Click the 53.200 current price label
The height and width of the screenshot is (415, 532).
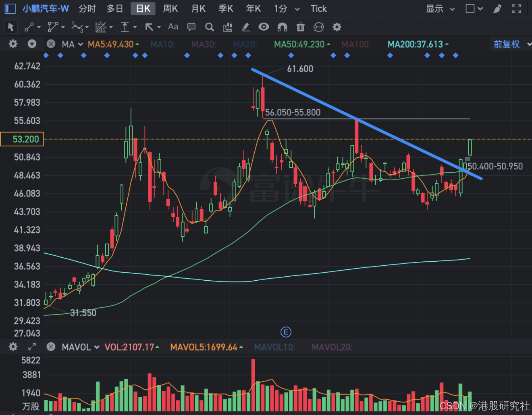[22, 139]
